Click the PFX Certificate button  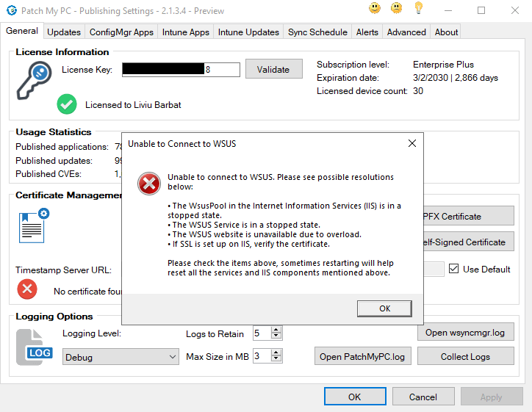pyautogui.click(x=469, y=216)
